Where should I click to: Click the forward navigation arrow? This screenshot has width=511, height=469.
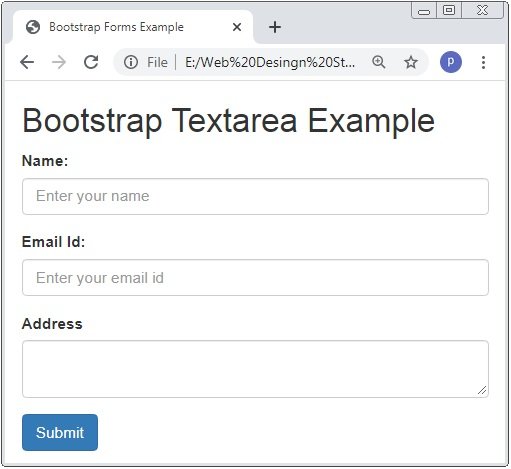tap(59, 62)
